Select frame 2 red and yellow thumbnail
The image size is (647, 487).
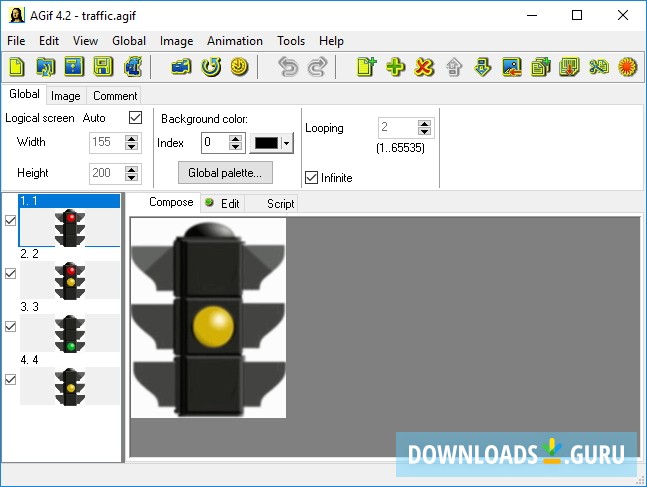click(70, 280)
